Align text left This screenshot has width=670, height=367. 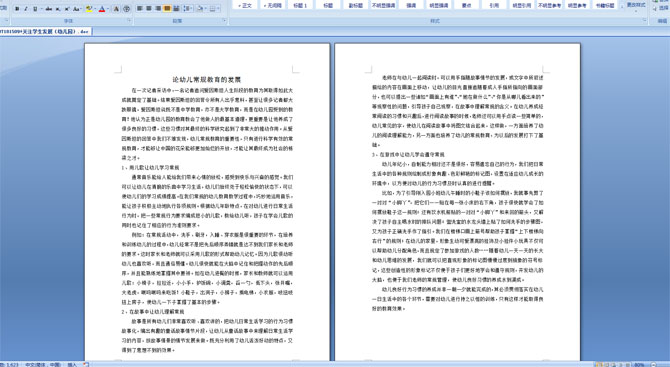pyautogui.click(x=140, y=9)
